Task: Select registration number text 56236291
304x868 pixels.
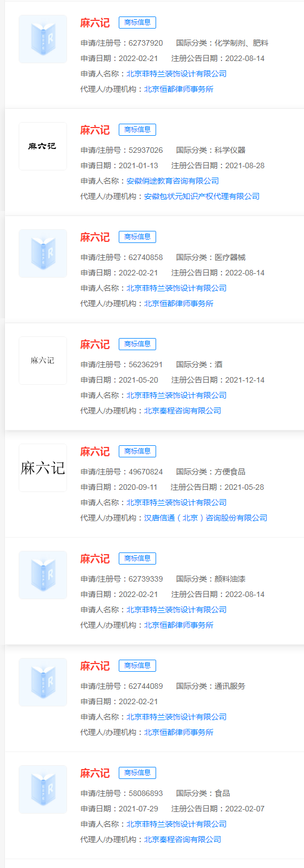Action: click(x=146, y=364)
